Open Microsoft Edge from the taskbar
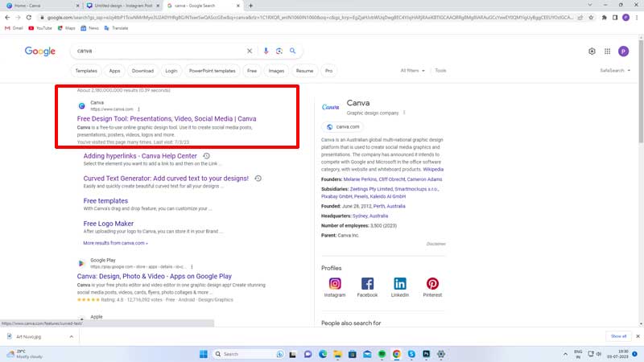The image size is (644, 362). point(323,354)
